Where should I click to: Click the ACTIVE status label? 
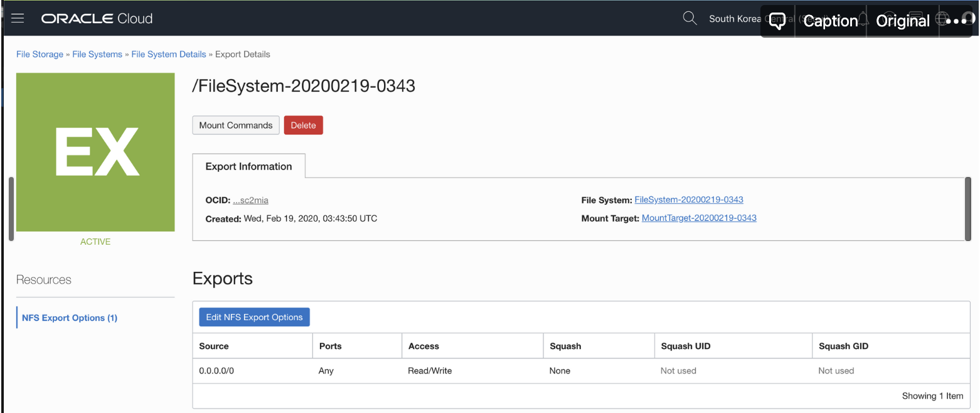(x=95, y=242)
